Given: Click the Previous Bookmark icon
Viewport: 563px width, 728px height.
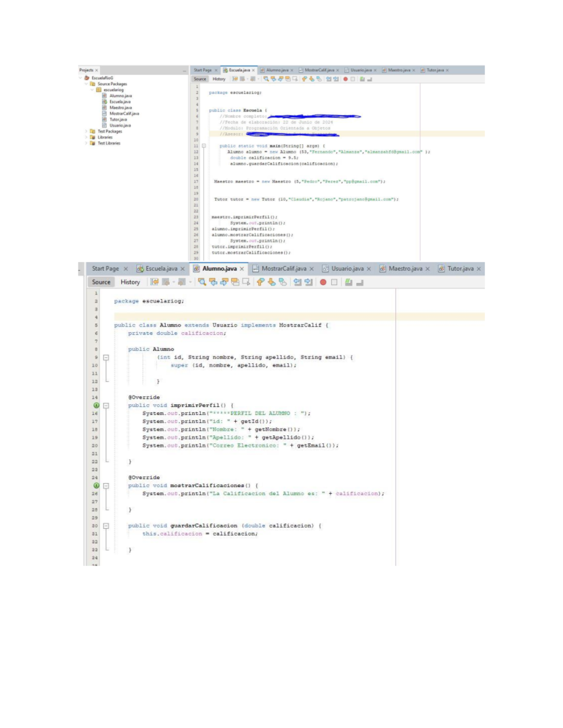Looking at the screenshot, I should (260, 282).
